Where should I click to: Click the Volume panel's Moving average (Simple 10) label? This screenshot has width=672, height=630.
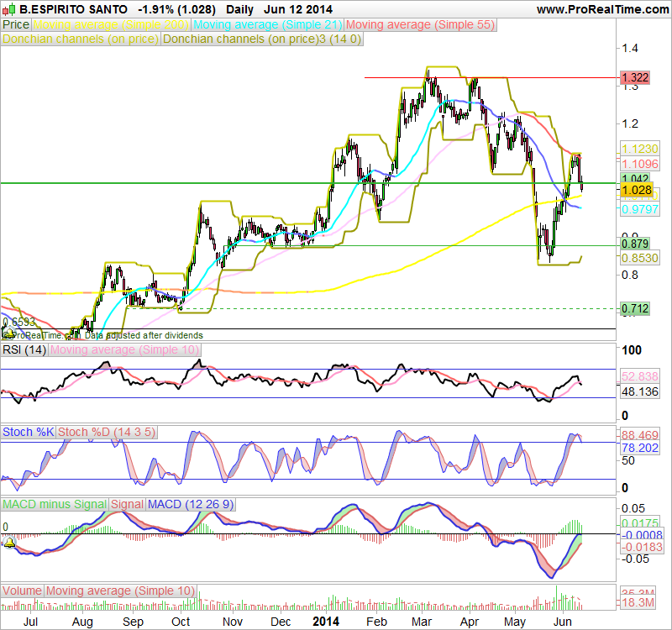120,591
